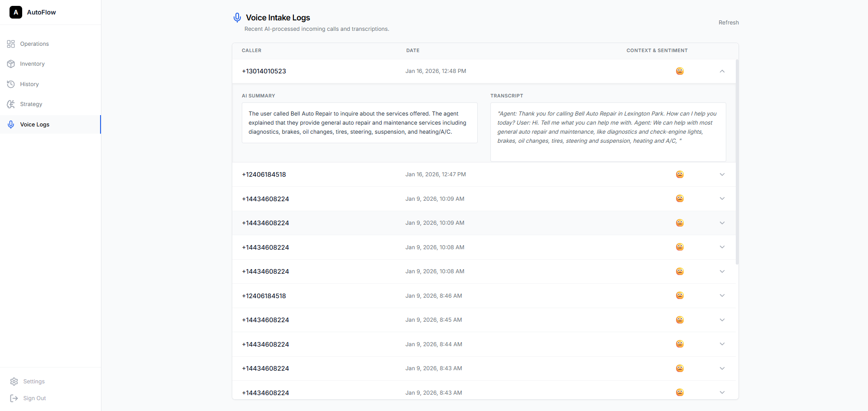The image size is (868, 411).
Task: Click the Operations grid icon in sidebar
Action: [x=11, y=44]
